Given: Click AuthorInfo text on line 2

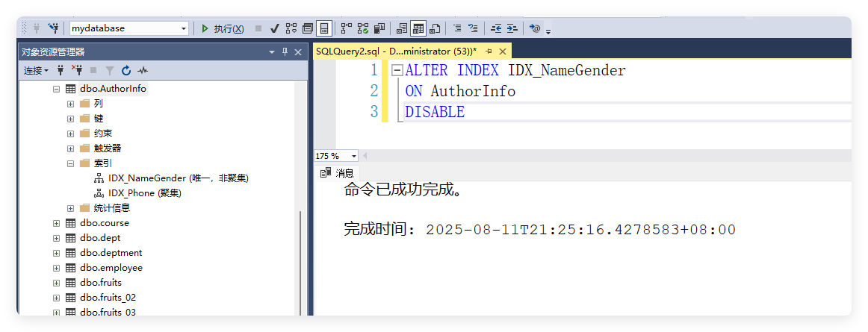Looking at the screenshot, I should (x=474, y=91).
